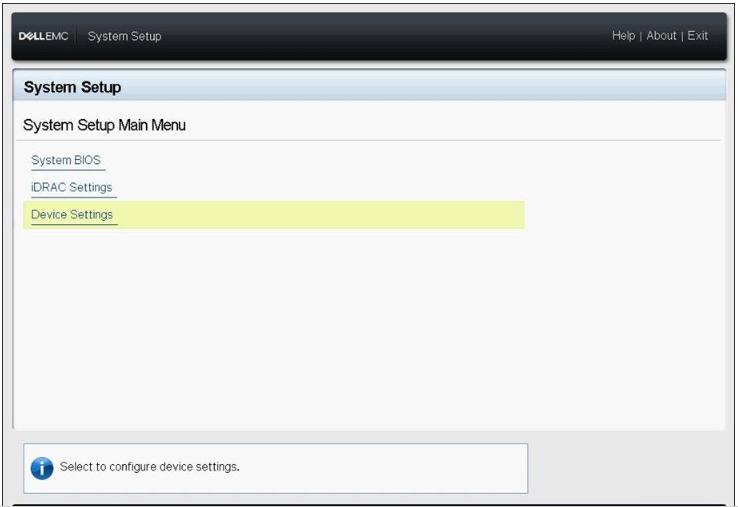Open iDRAC Settings from main menu
The height and width of the screenshot is (507, 738).
[72, 187]
